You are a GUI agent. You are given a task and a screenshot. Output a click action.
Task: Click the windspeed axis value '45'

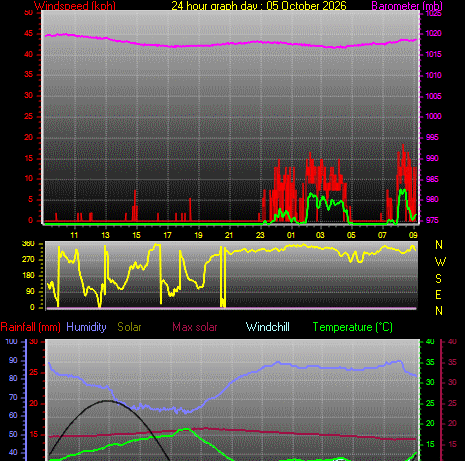(x=29, y=33)
